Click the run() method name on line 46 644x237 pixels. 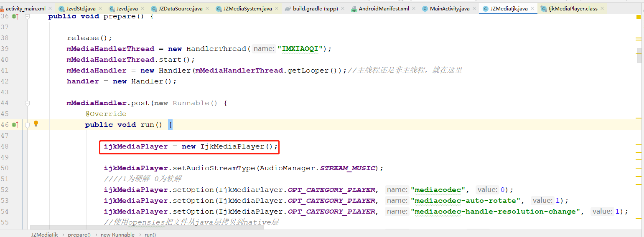pos(151,125)
